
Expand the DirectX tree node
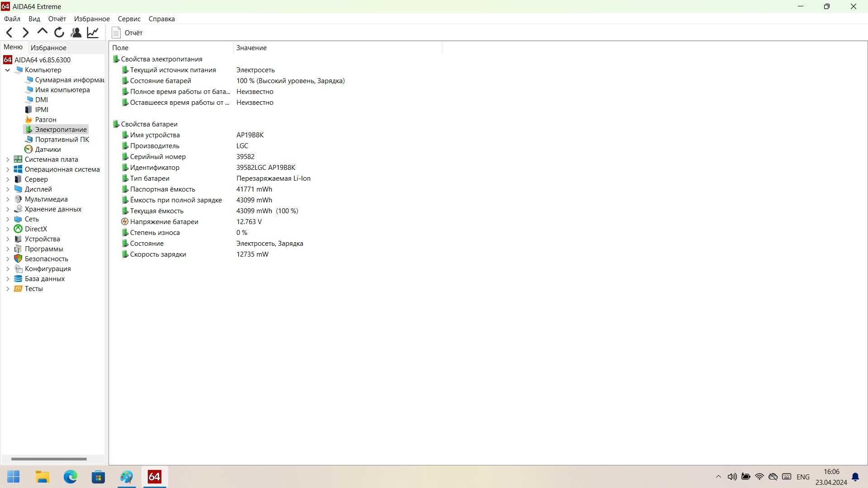pyautogui.click(x=8, y=229)
